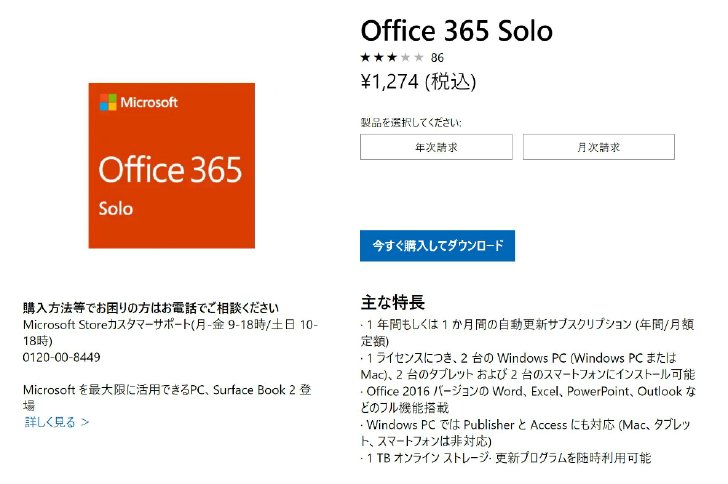The height and width of the screenshot is (484, 728).
Task: Select the 月次請求 monthly billing option
Action: tap(598, 147)
